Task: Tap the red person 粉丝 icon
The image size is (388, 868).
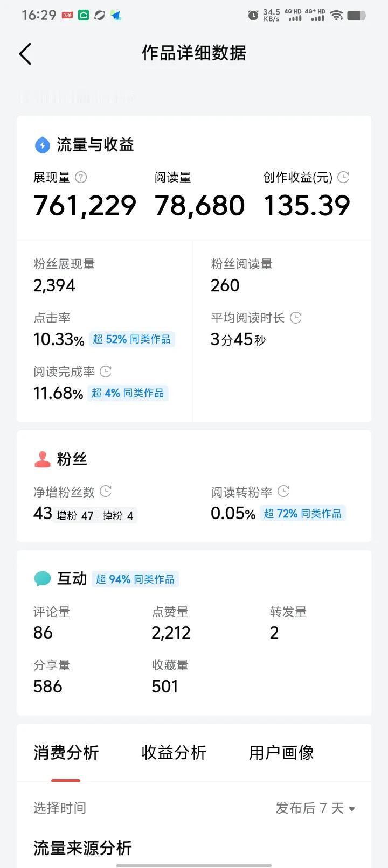Action: pyautogui.click(x=42, y=459)
